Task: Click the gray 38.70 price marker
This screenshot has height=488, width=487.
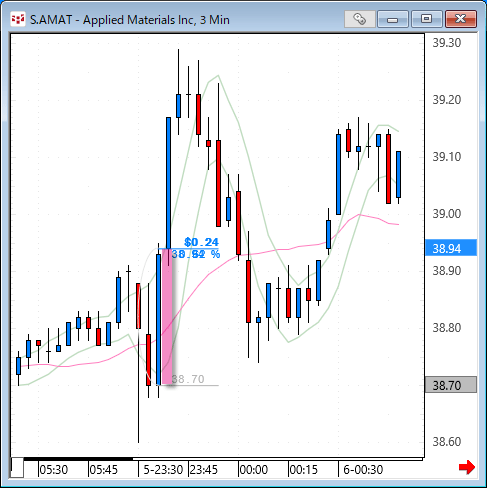Action: pyautogui.click(x=451, y=385)
